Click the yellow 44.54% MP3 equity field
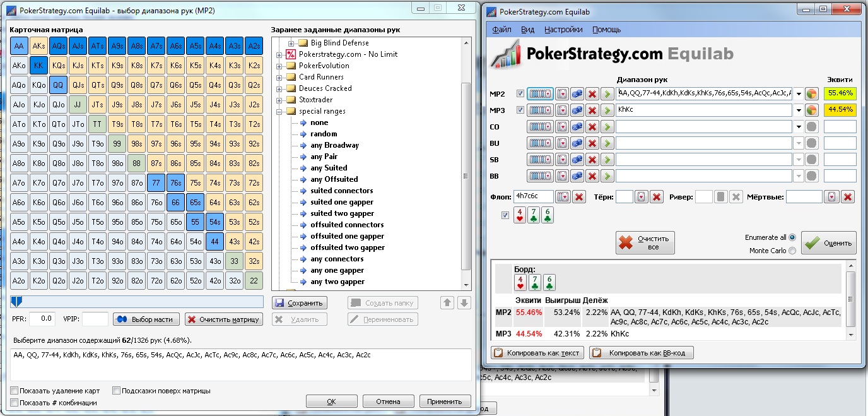The height and width of the screenshot is (416, 868). [x=840, y=110]
